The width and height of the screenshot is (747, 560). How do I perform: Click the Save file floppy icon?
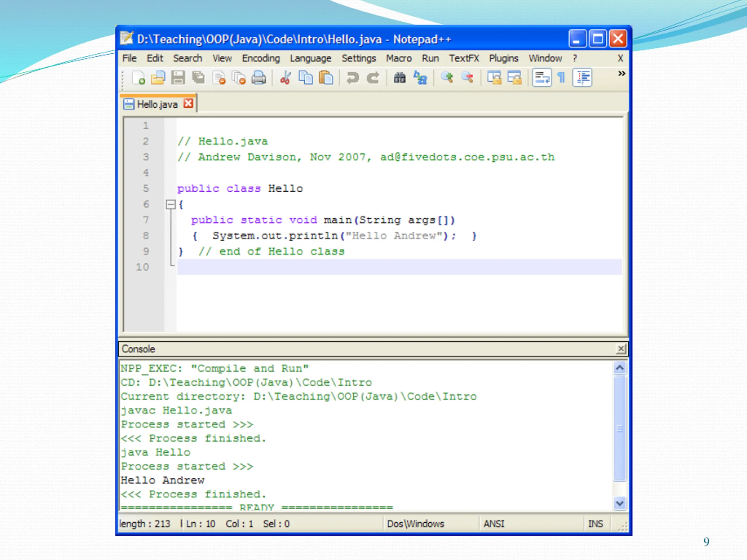pyautogui.click(x=178, y=78)
